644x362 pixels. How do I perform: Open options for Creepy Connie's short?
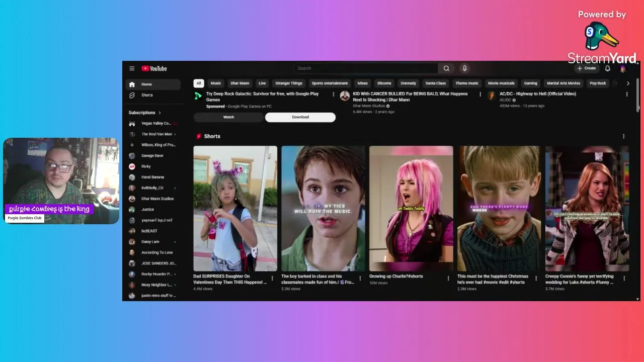coord(624,278)
